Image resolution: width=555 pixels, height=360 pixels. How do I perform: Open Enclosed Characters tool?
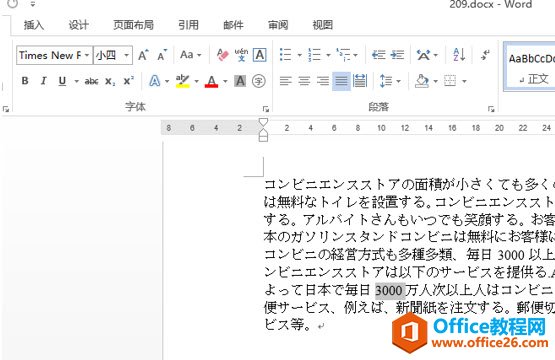259,81
